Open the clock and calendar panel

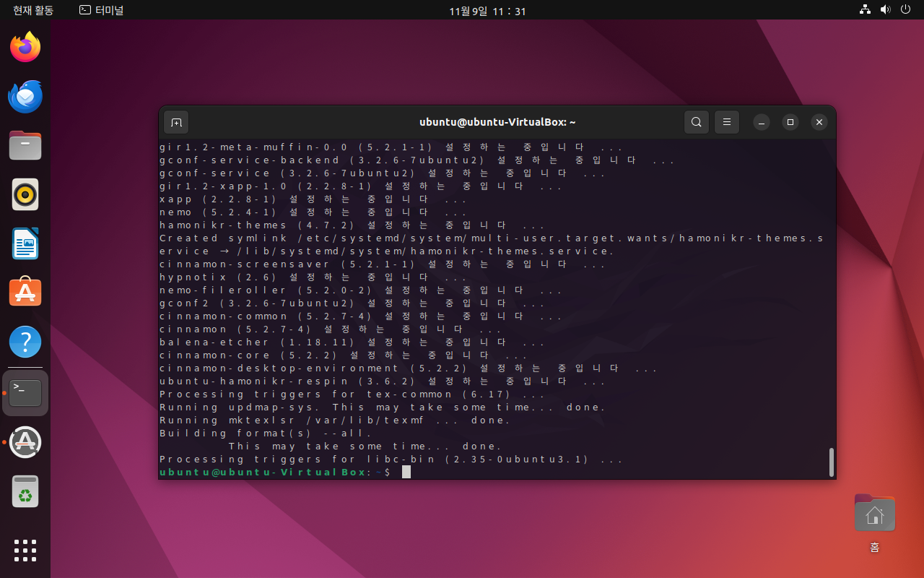tap(487, 11)
